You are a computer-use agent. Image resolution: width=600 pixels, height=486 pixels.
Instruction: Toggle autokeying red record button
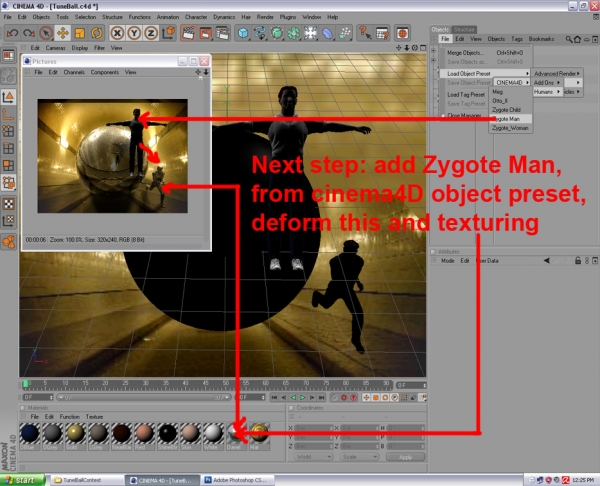click(344, 398)
